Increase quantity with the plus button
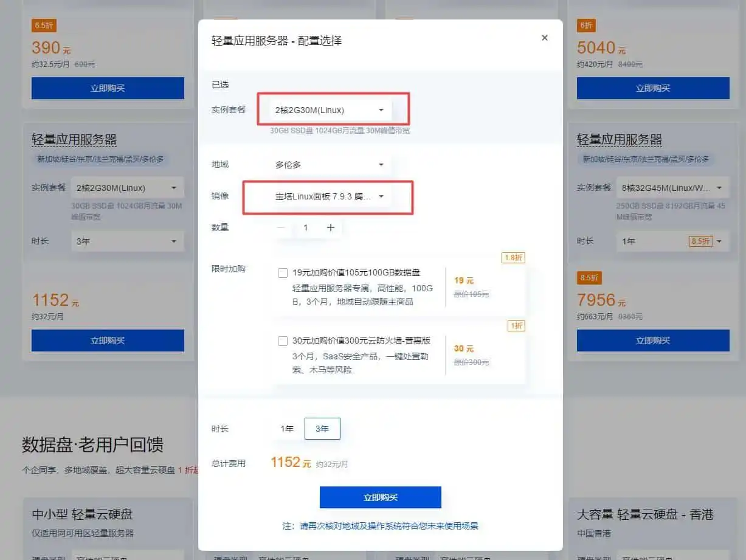This screenshot has height=560, width=746. pyautogui.click(x=331, y=227)
